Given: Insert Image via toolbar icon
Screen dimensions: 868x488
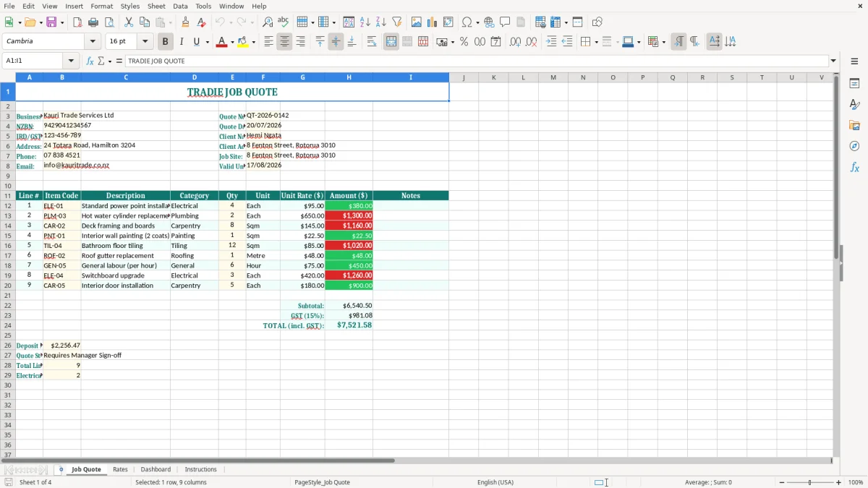Looking at the screenshot, I should pos(417,22).
